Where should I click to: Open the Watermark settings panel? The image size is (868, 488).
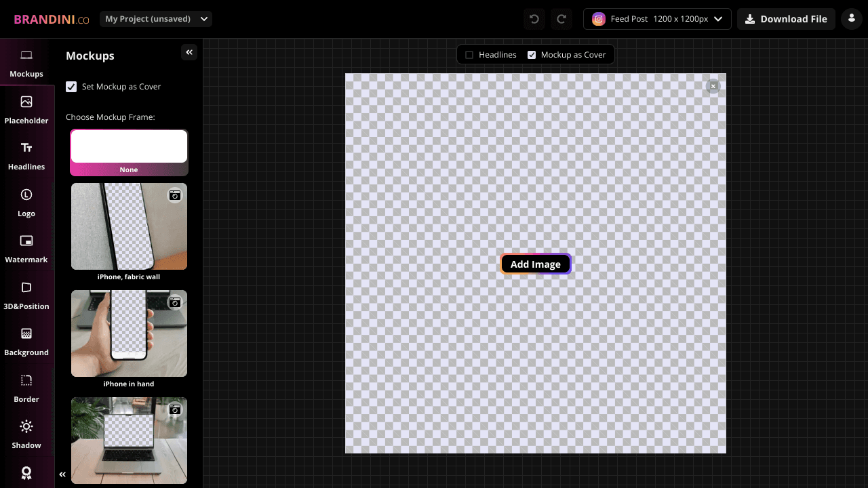(x=26, y=247)
